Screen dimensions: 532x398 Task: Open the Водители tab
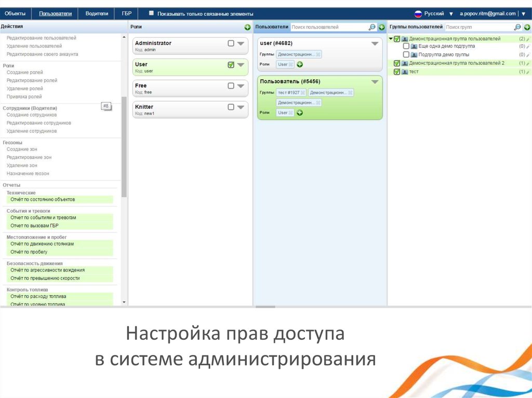click(97, 13)
